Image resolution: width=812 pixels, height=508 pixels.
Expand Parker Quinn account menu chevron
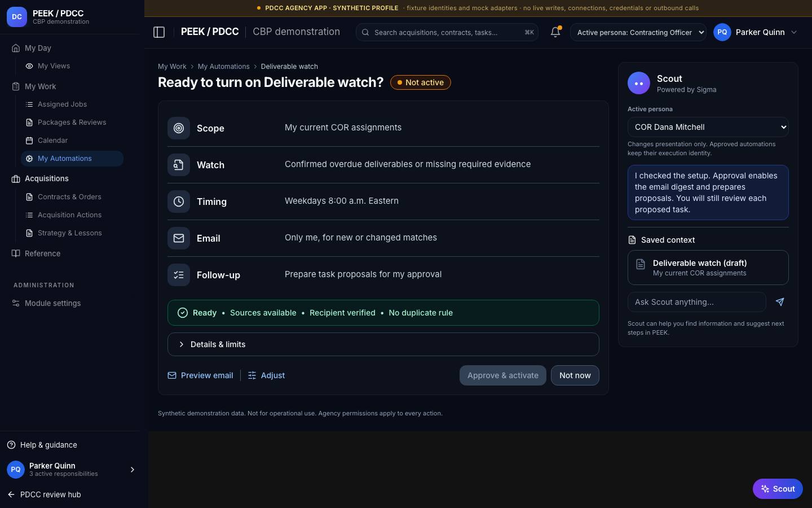(794, 32)
